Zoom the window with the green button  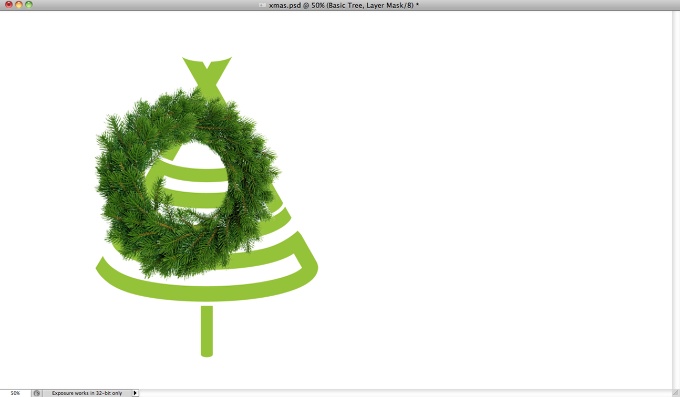tap(29, 4)
